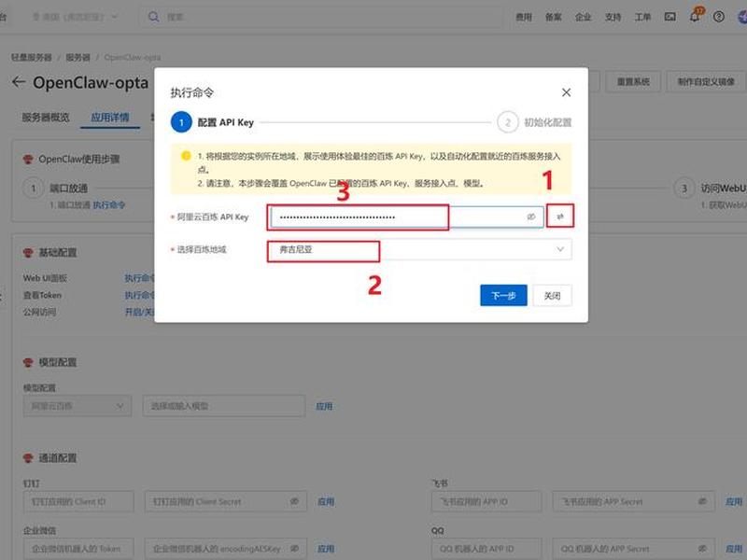747x560 pixels.
Task: Focus the 飞书应用的 APP ID field
Action: tap(486, 501)
